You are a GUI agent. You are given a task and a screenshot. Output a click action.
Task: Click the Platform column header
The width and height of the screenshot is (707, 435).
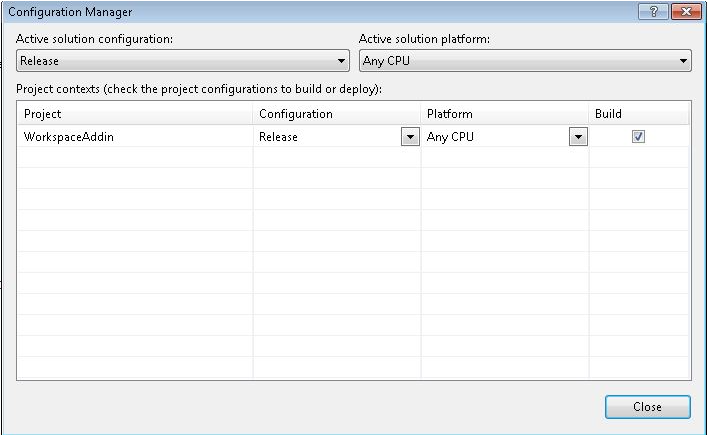(x=505, y=114)
